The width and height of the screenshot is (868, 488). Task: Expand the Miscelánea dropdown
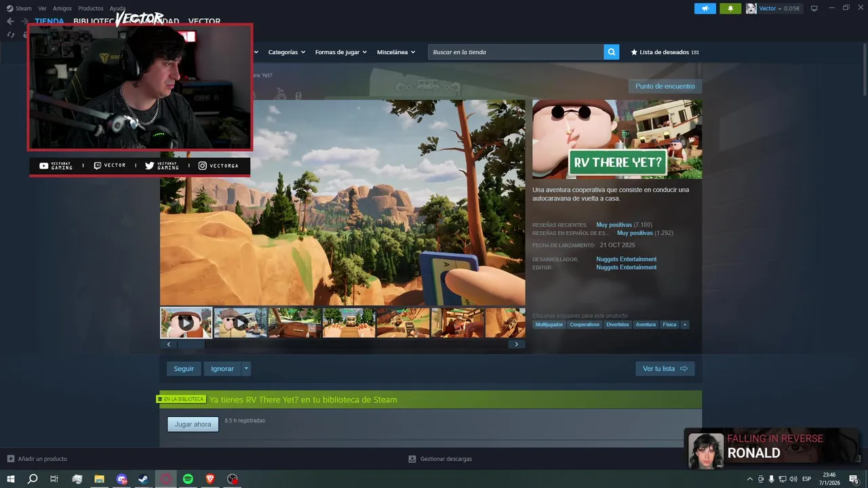396,52
